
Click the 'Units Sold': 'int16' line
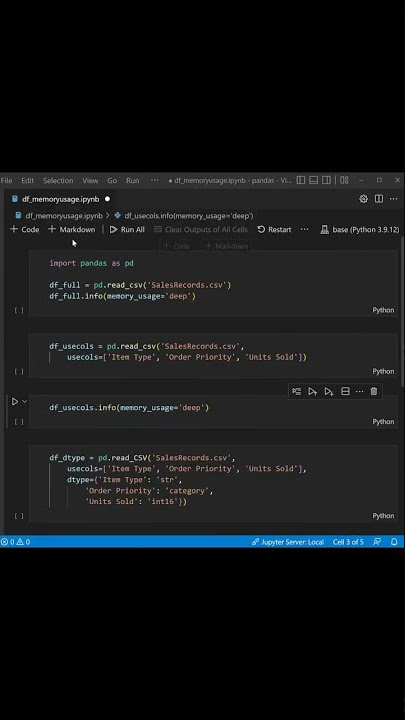[x=136, y=501]
